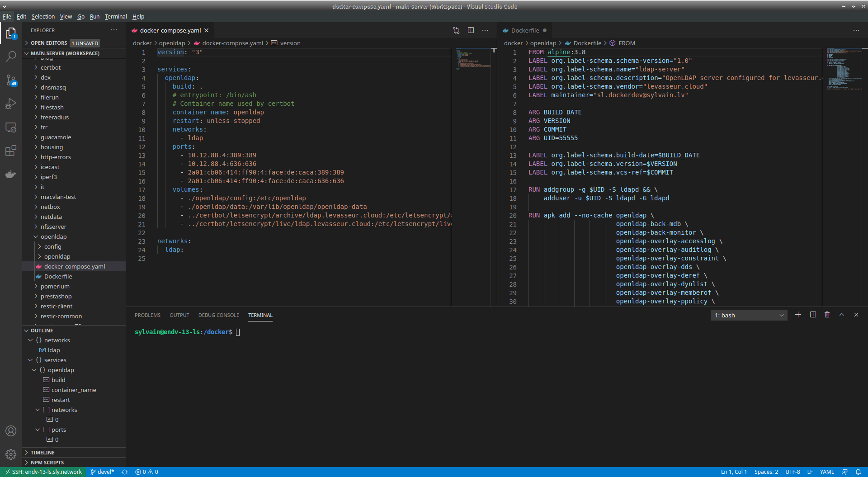This screenshot has height=477, width=868.
Task: Change the YAML language mode
Action: pos(827,472)
